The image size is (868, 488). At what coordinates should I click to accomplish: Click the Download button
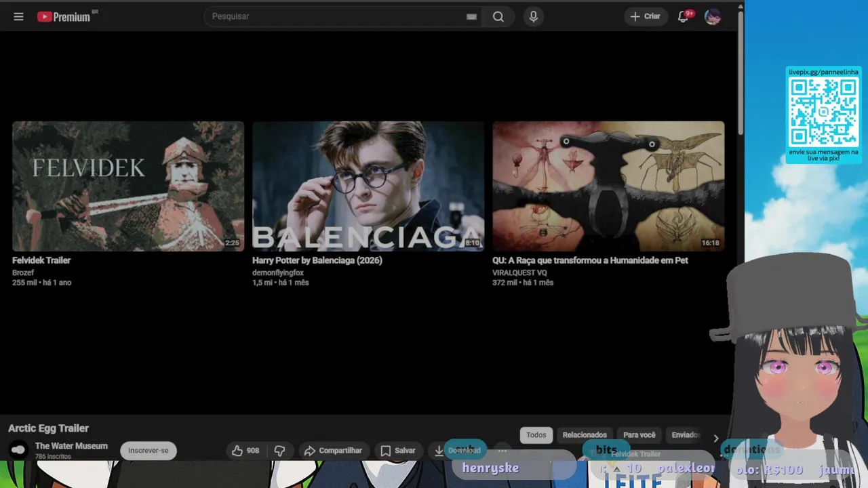458,451
